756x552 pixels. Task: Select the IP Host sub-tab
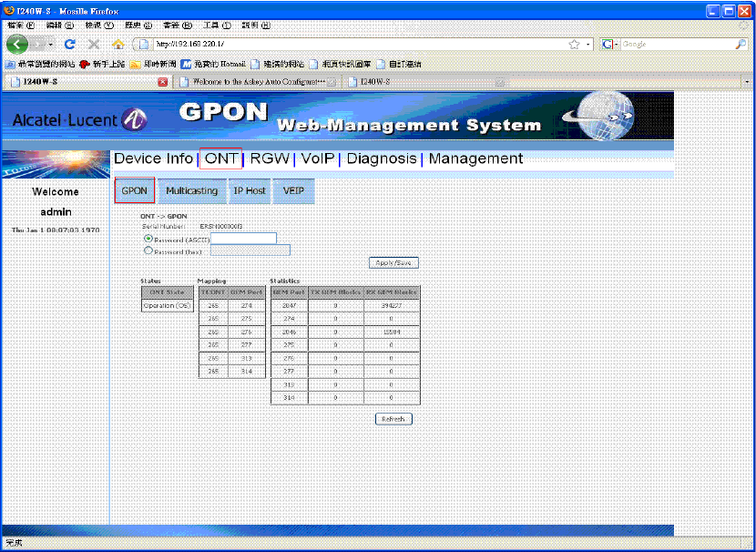pyautogui.click(x=250, y=191)
